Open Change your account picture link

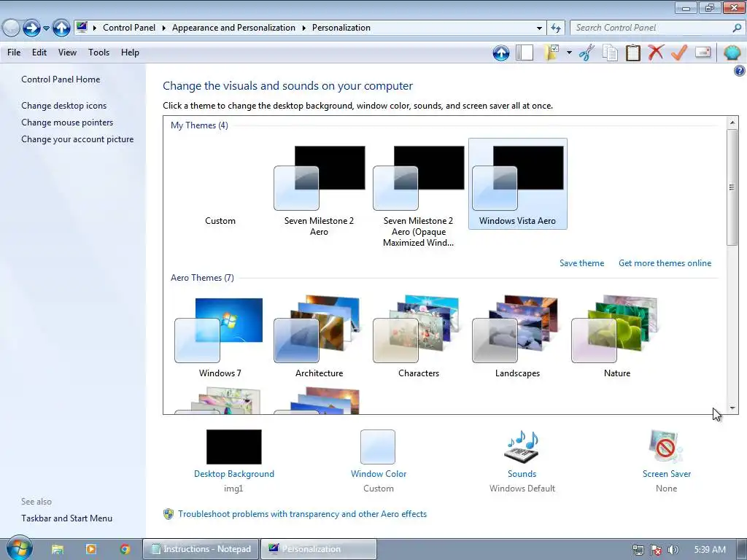click(77, 139)
